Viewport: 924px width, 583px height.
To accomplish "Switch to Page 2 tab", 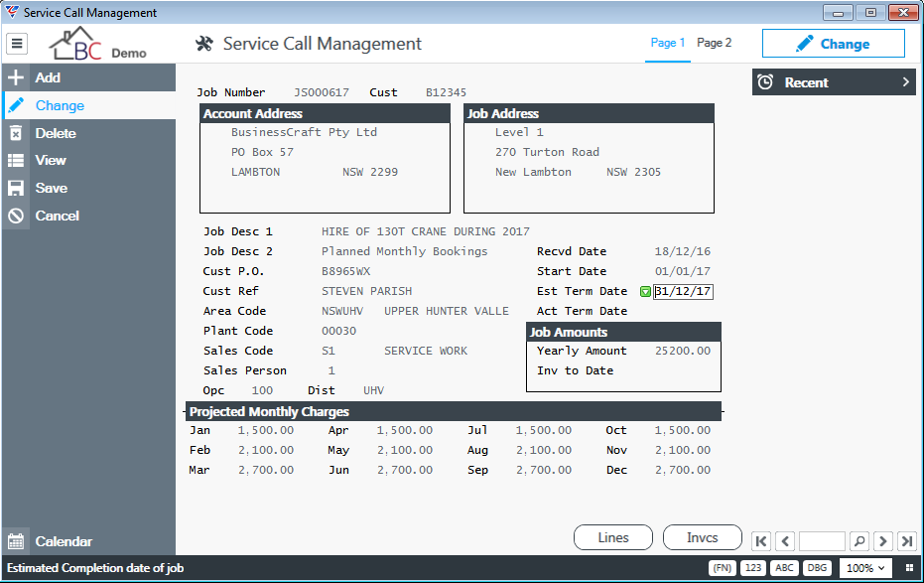I will [x=714, y=43].
